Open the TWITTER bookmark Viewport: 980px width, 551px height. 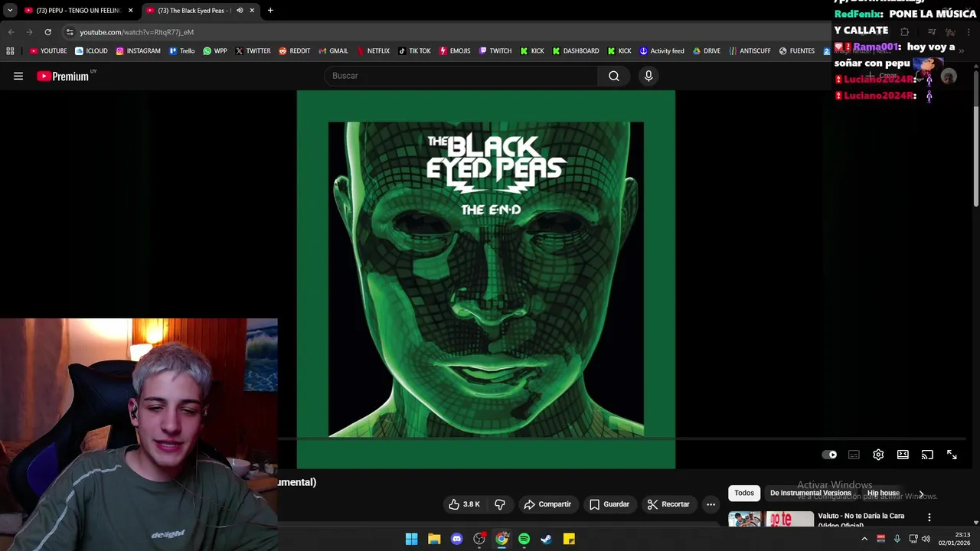(253, 51)
